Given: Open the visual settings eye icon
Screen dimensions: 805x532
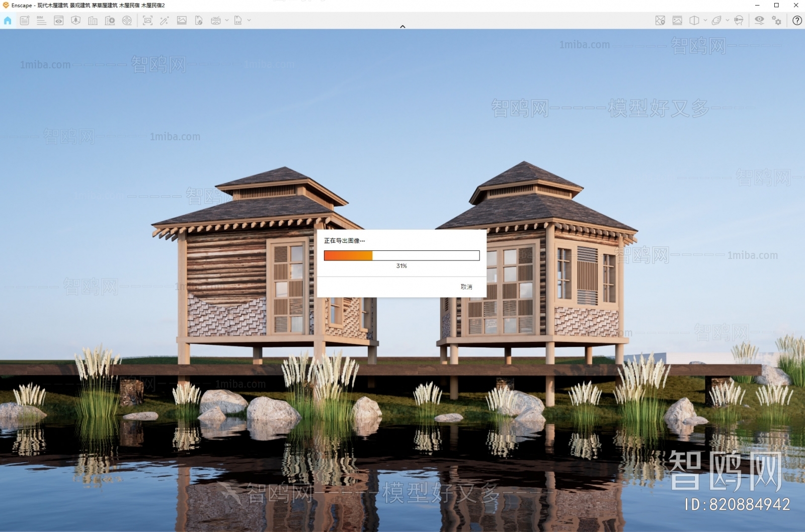Looking at the screenshot, I should [759, 21].
